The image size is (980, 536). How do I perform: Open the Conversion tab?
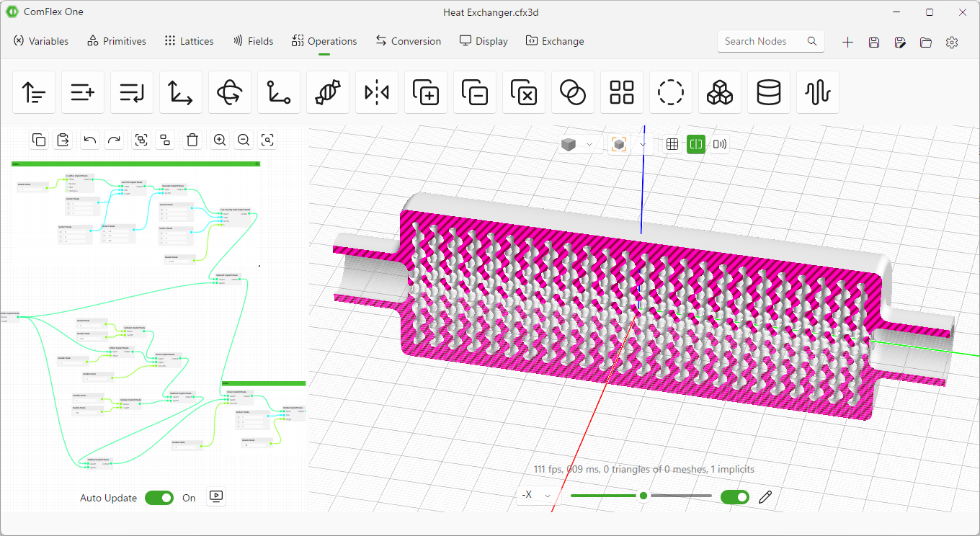click(x=409, y=41)
